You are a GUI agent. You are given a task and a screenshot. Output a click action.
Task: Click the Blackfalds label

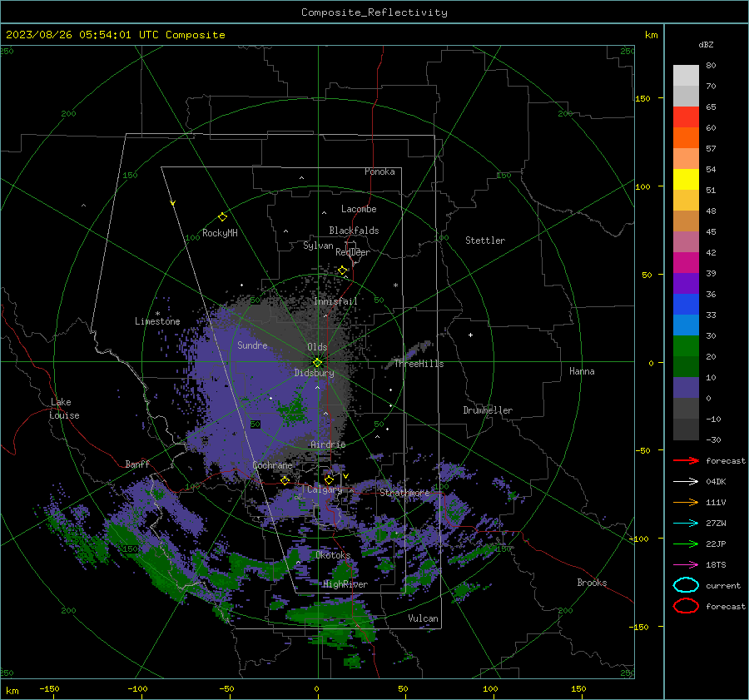pyautogui.click(x=354, y=231)
